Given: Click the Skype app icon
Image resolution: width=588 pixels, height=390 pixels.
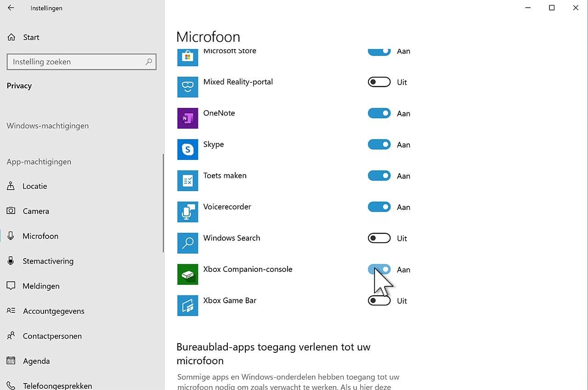Looking at the screenshot, I should click(x=187, y=149).
